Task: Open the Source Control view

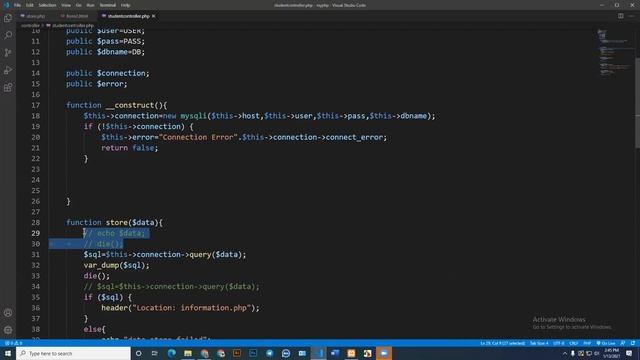Action: [x=8, y=53]
